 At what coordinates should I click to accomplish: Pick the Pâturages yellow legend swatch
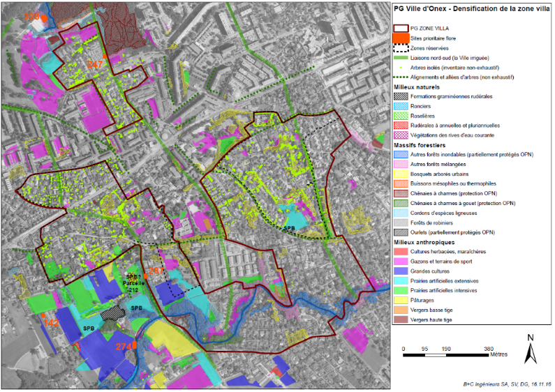click(x=400, y=300)
